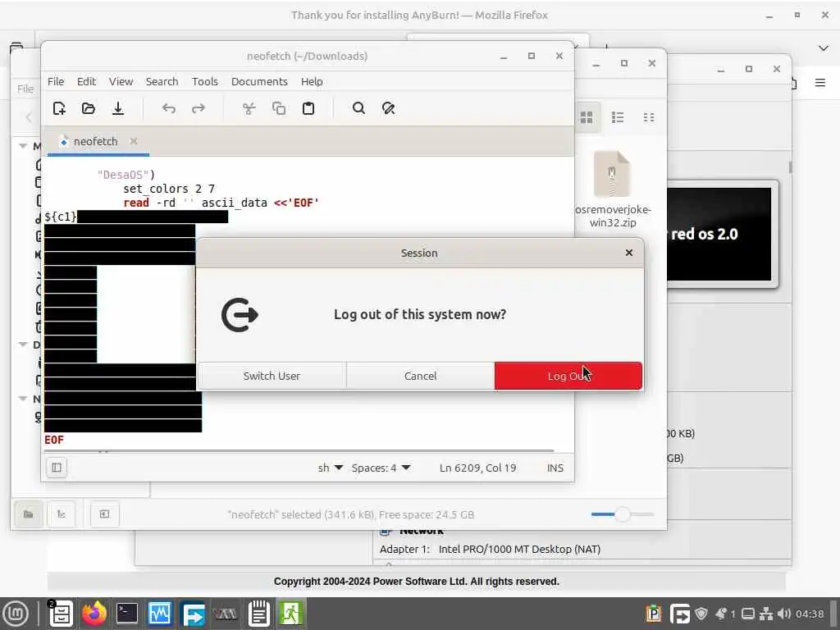Close the Session dialog with the X

(629, 253)
